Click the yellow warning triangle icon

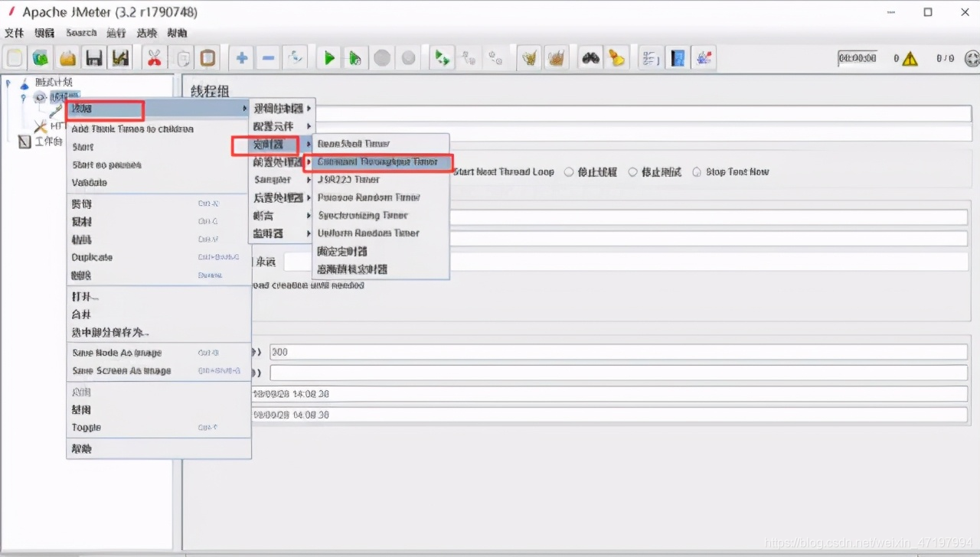point(910,58)
